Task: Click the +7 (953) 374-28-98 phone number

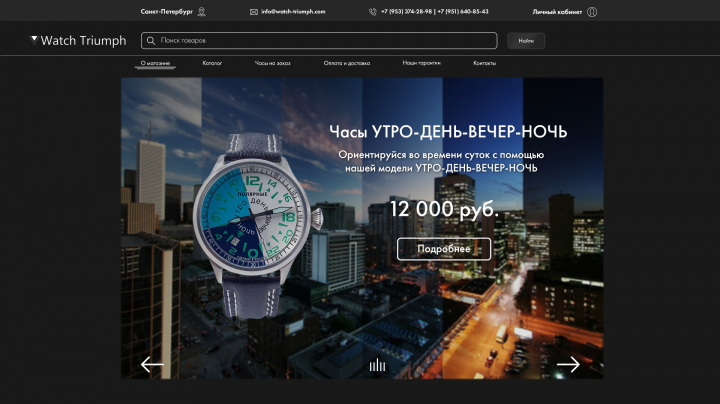Action: [x=406, y=12]
